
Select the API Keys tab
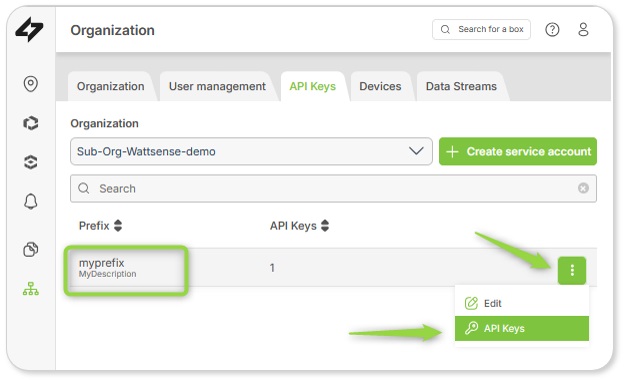click(x=313, y=86)
